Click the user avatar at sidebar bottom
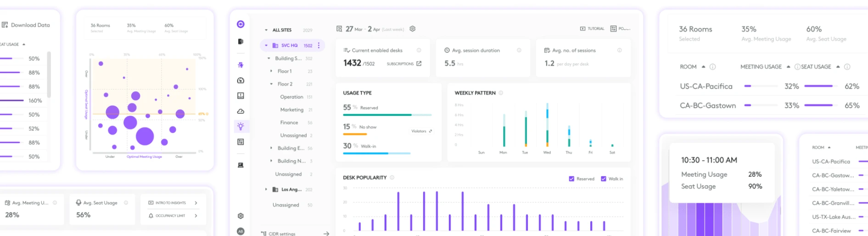 (241, 231)
